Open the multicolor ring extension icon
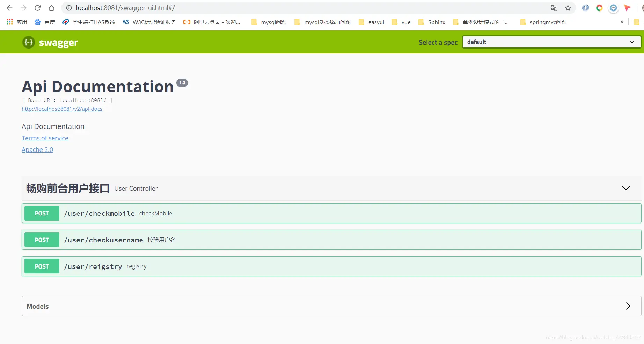Viewport: 644px width, 344px height. click(599, 8)
